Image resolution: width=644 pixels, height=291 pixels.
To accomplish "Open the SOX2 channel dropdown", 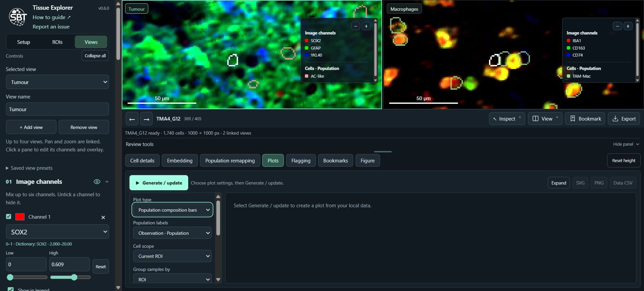I will coord(57,232).
